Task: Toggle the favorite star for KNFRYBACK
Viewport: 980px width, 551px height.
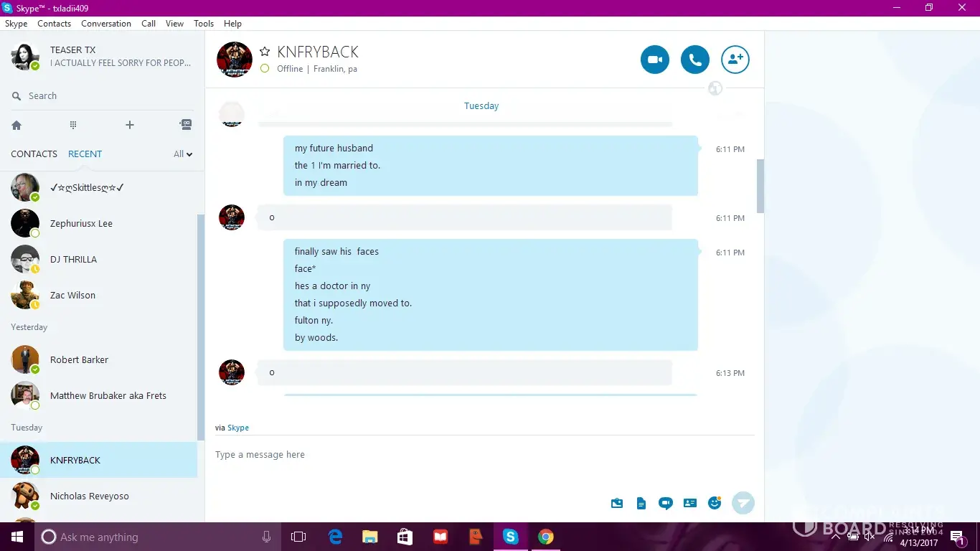Action: tap(265, 52)
